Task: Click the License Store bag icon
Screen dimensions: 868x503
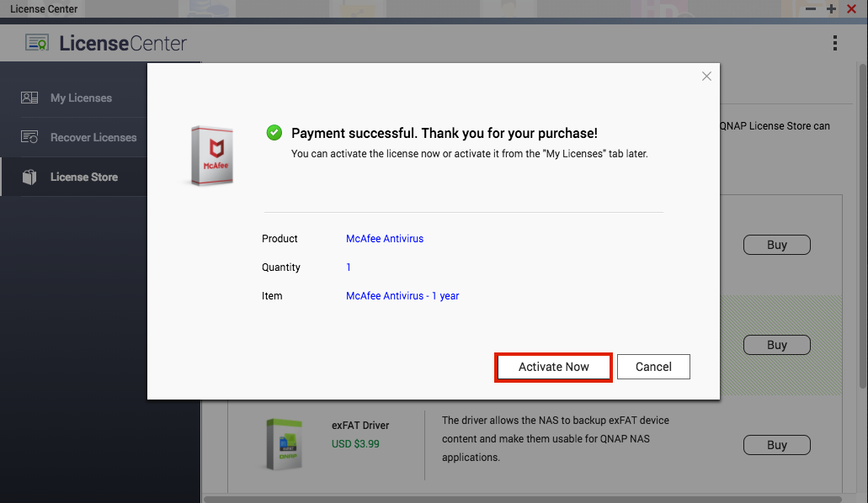Action: [x=29, y=177]
